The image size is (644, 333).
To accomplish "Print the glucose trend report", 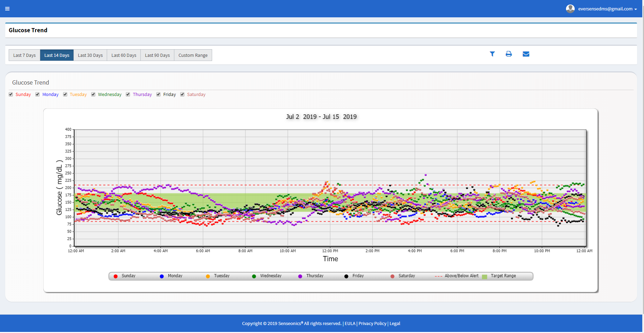I will (x=509, y=54).
